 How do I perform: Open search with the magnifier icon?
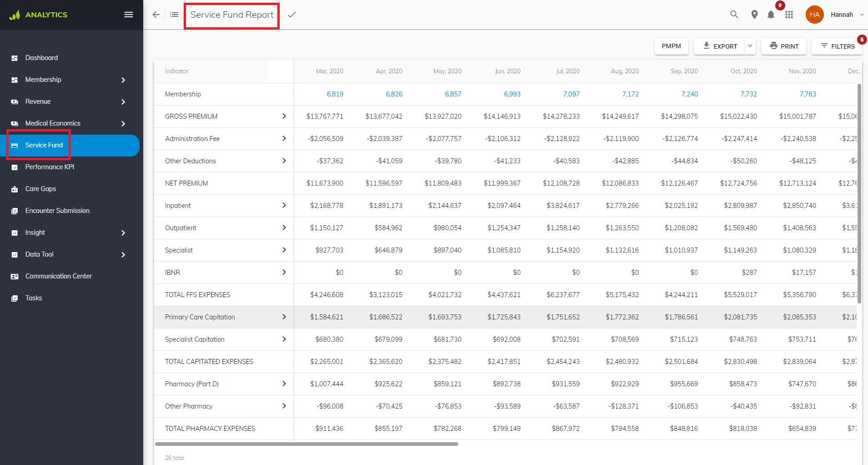(734, 15)
